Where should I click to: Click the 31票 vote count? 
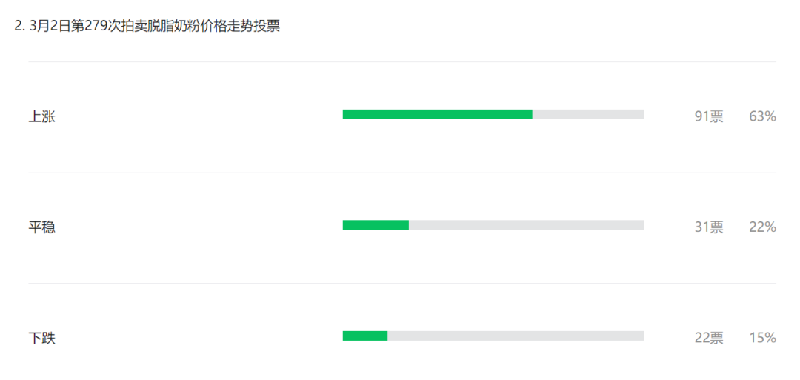(x=709, y=227)
